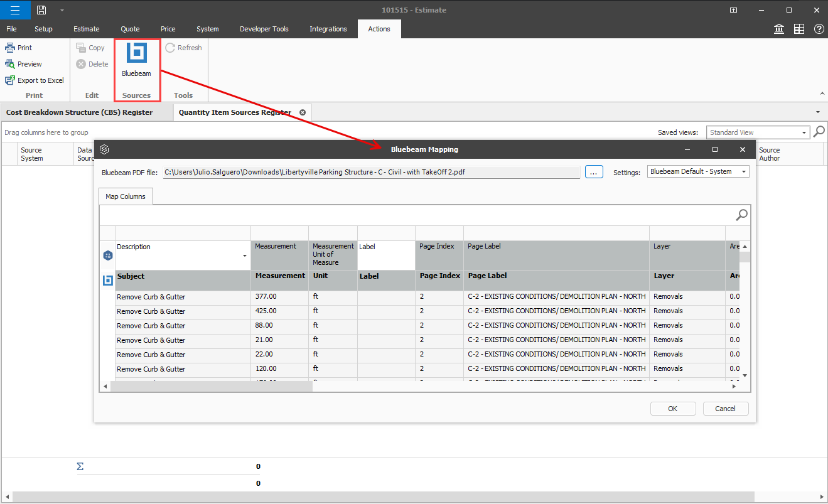Click the grid layout icon at top right
The height and width of the screenshot is (504, 828).
(798, 29)
